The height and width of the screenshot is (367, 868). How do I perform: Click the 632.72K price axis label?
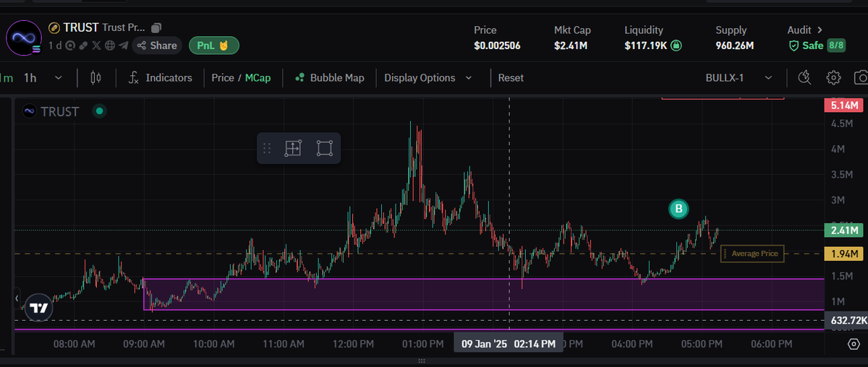[846, 320]
